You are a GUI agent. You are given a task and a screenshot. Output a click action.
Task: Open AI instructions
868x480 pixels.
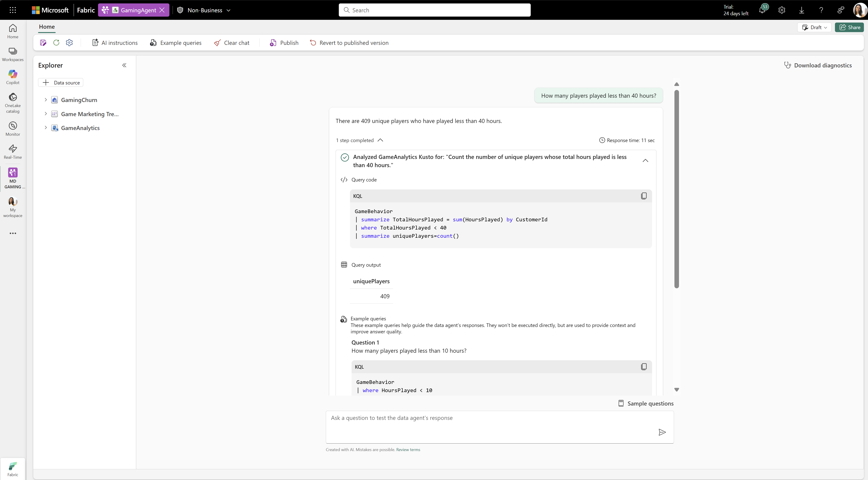point(114,42)
